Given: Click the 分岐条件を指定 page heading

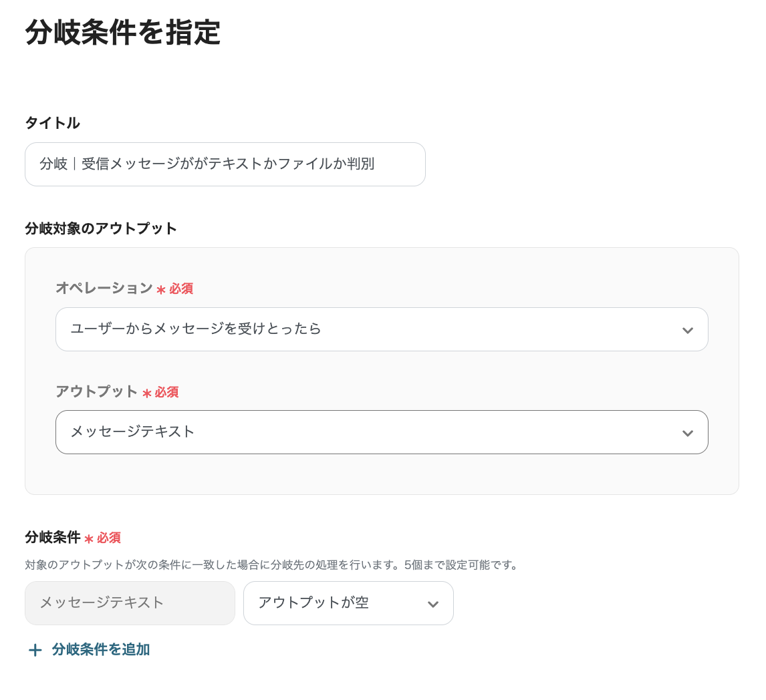Looking at the screenshot, I should (123, 33).
